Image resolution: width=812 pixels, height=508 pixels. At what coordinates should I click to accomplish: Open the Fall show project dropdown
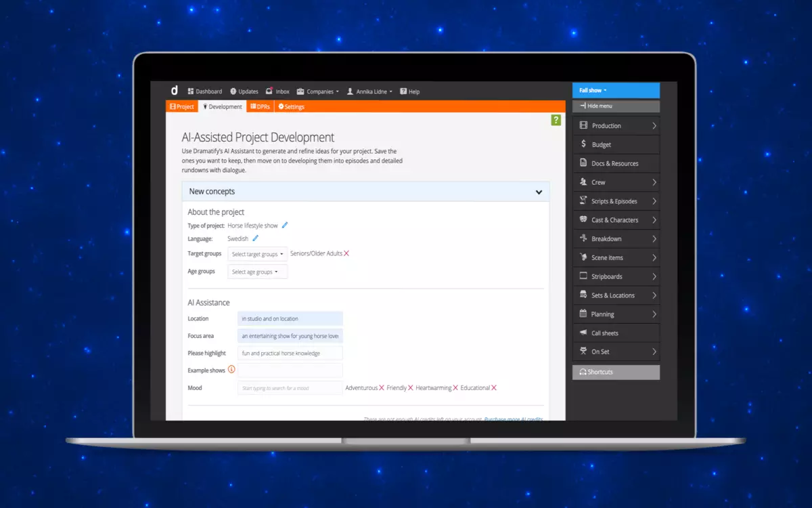coord(615,90)
